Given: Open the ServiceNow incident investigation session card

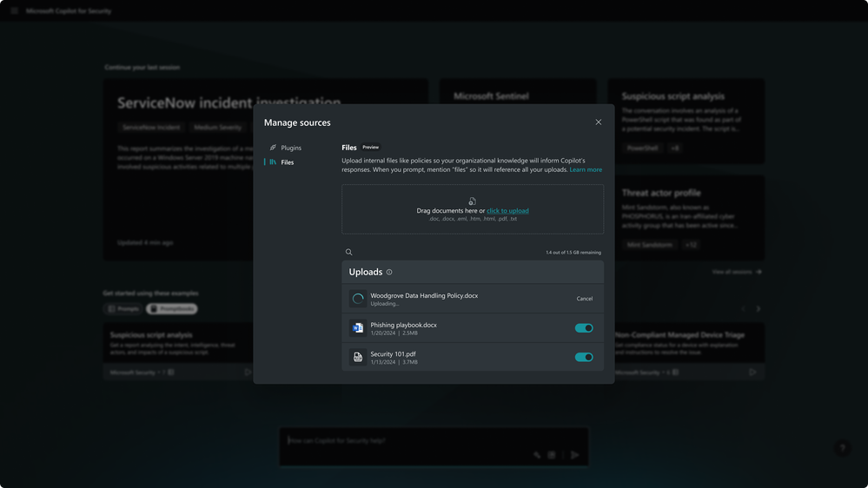Looking at the screenshot, I should (265, 169).
